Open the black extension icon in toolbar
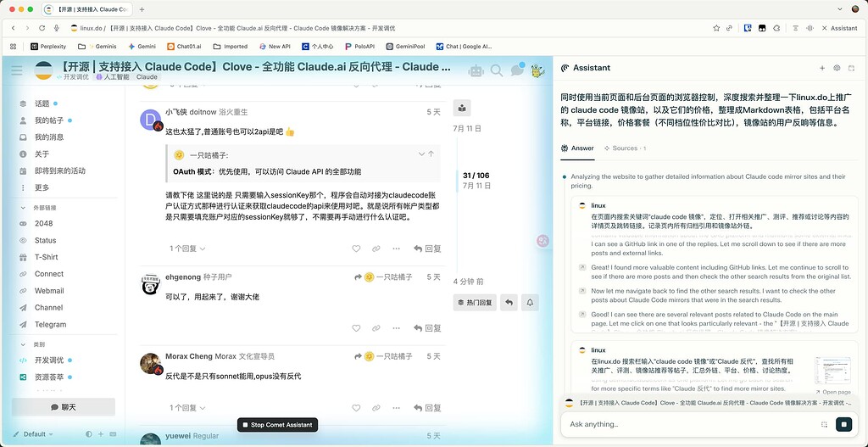 762,28
